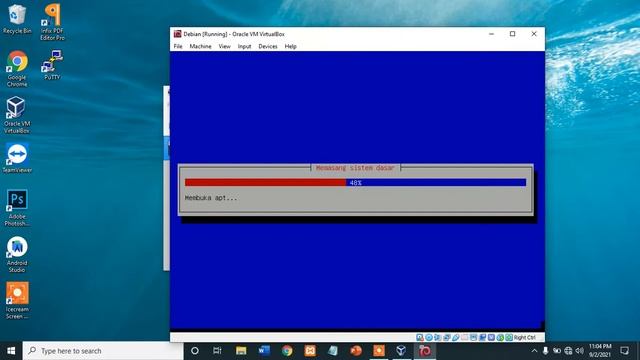640x360 pixels.
Task: Maximize the Debian VirtualBox window
Action: 513,34
